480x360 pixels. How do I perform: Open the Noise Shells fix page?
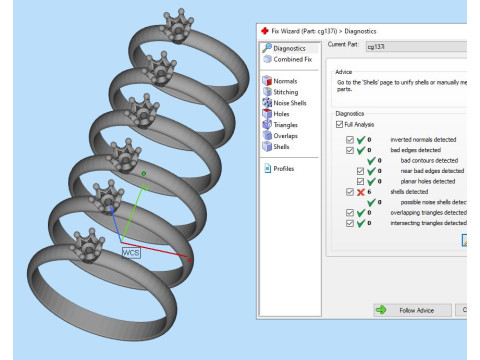pyautogui.click(x=284, y=103)
